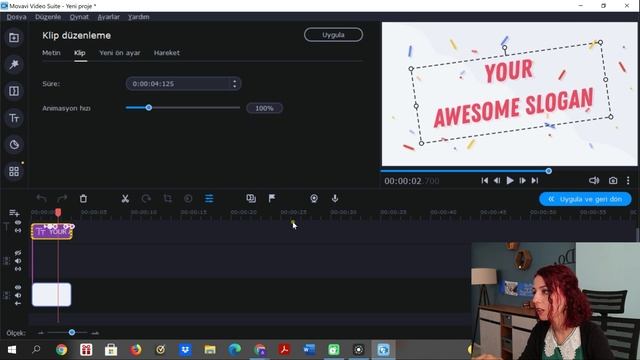This screenshot has height=360, width=640.
Task: Switch to the Klip tab
Action: point(80,53)
